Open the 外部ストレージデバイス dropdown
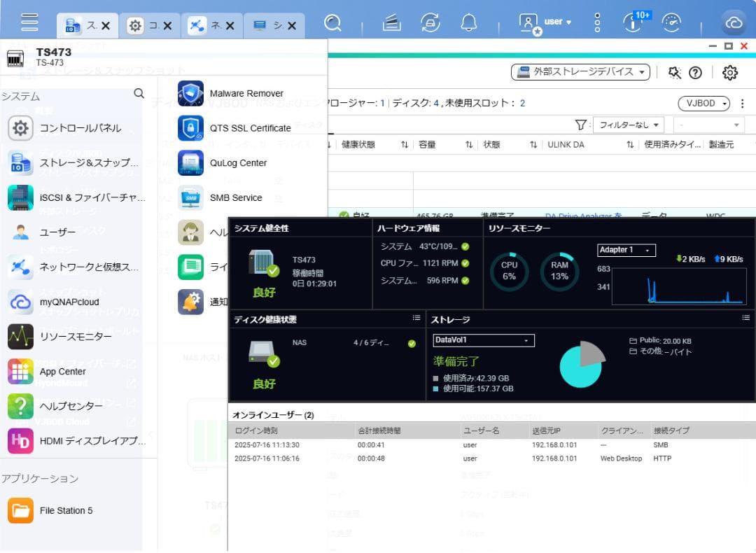 tap(580, 71)
